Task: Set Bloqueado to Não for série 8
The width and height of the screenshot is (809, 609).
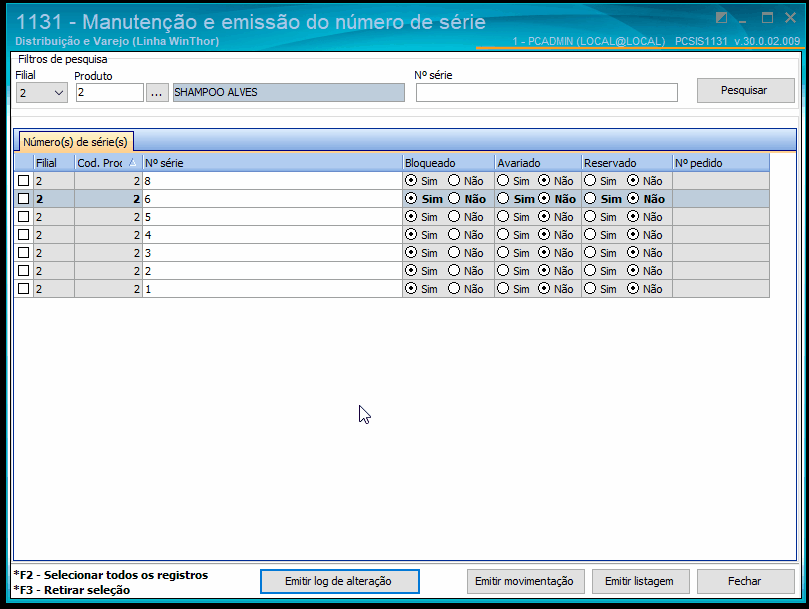Action: coord(454,181)
